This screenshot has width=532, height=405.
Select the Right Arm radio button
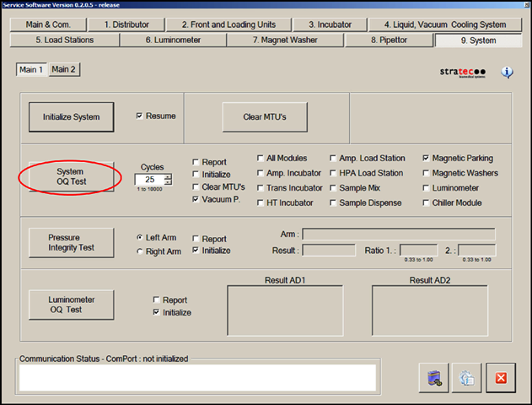(140, 251)
